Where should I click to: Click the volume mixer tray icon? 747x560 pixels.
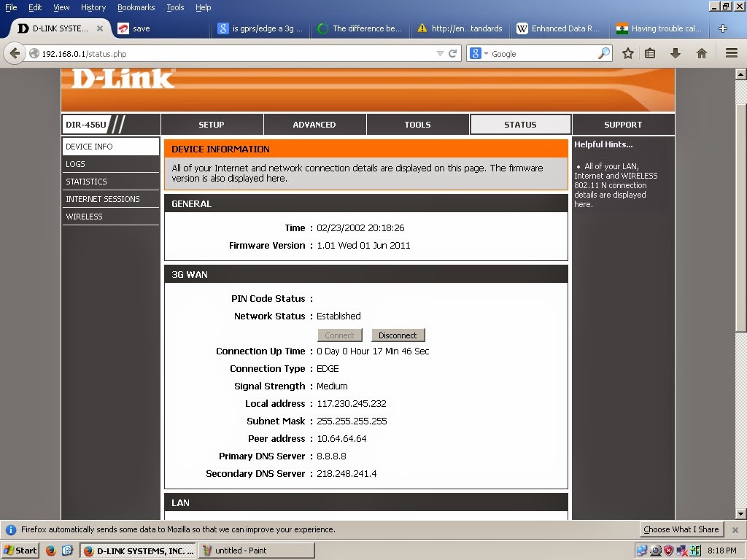[695, 551]
